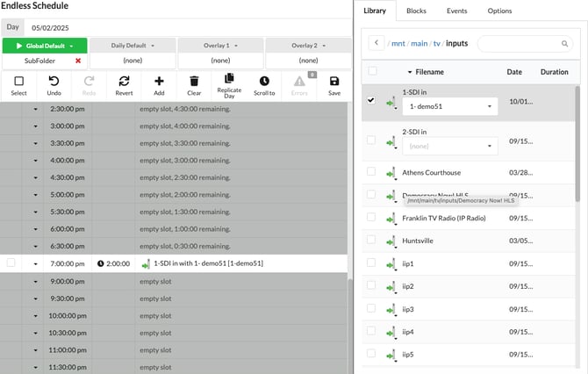Click the Global Default green button

(44, 44)
